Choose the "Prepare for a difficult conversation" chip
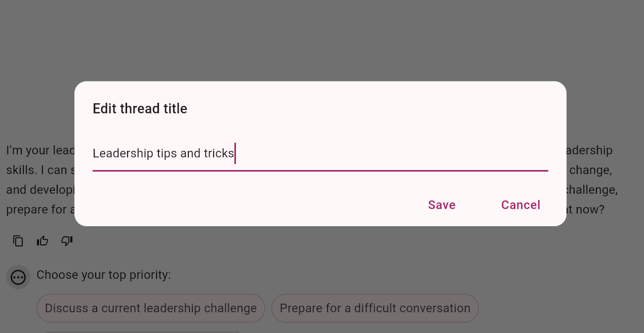Image resolution: width=644 pixels, height=333 pixels. (375, 308)
